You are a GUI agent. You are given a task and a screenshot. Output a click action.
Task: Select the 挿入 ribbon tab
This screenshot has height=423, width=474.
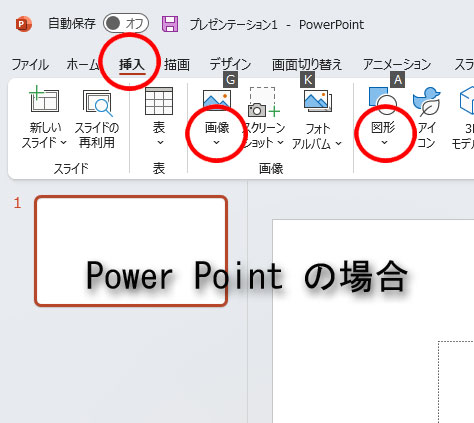click(x=132, y=64)
